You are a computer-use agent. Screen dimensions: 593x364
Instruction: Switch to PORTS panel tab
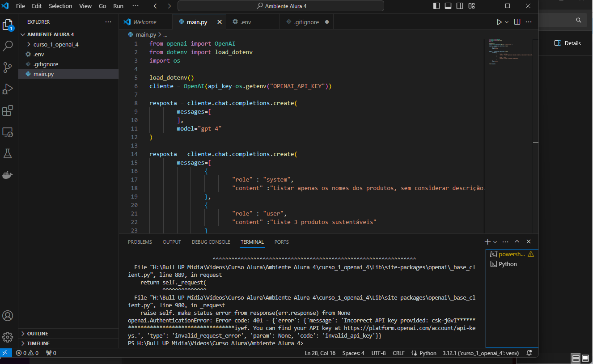282,242
